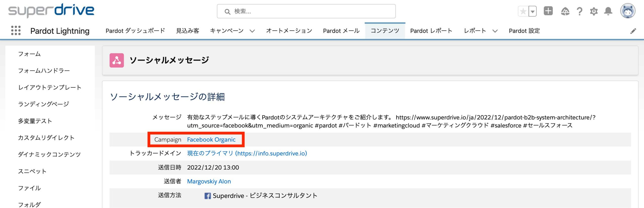Open ダイナミックコンテンツ in the sidebar
The image size is (644, 208).
[49, 154]
